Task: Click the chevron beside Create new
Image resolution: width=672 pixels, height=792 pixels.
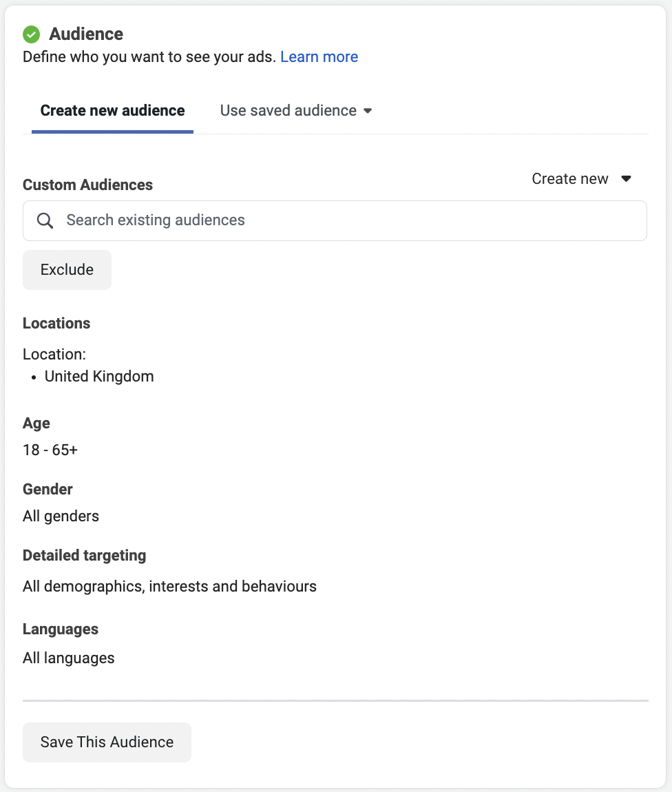Action: [626, 178]
